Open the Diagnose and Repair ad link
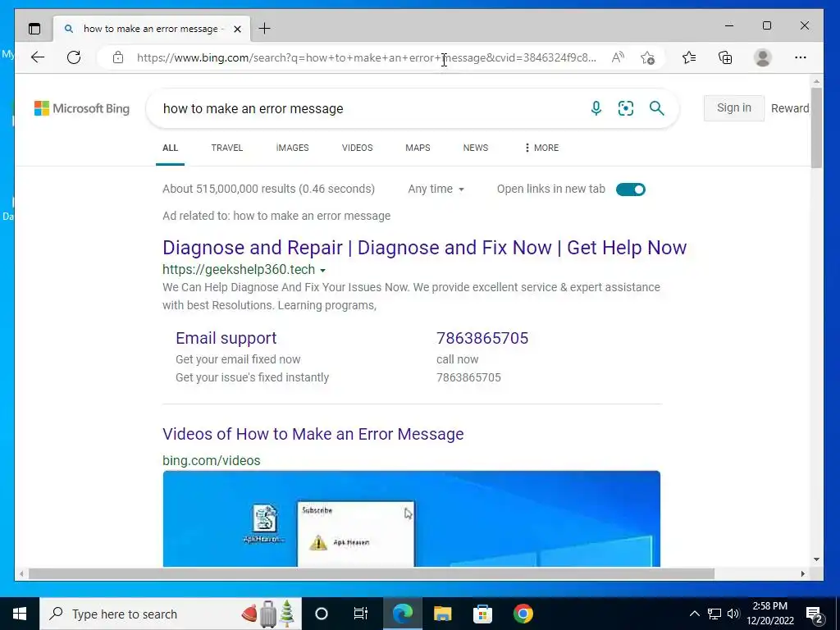The height and width of the screenshot is (630, 840). [424, 248]
